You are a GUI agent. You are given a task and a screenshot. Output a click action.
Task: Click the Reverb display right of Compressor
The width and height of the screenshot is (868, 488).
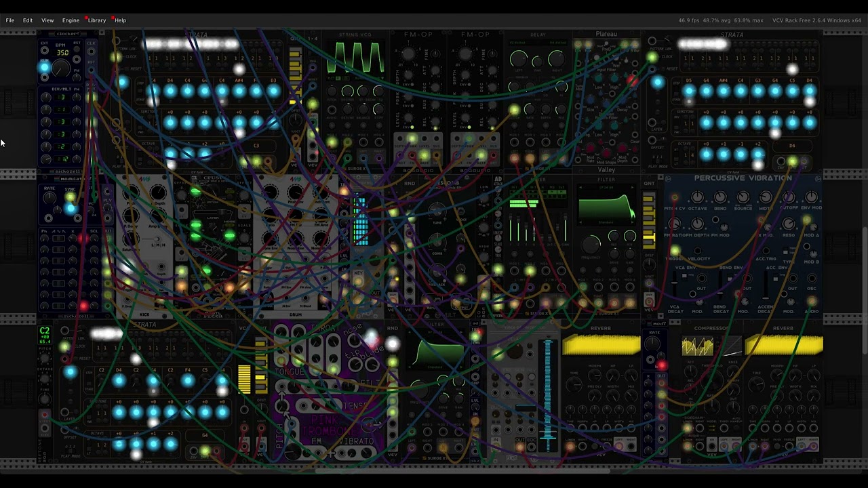click(x=784, y=345)
